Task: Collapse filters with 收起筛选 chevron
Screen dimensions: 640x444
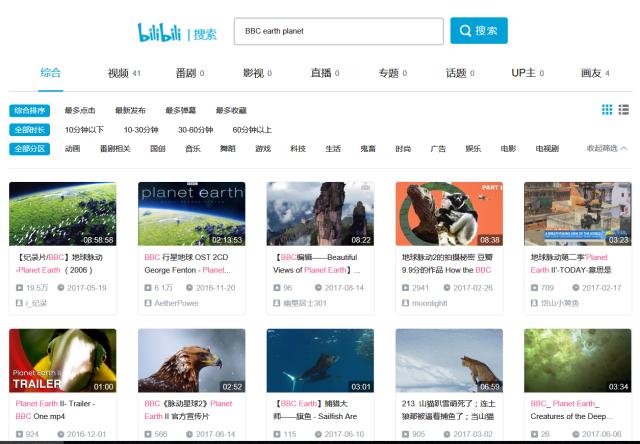Action: tap(607, 148)
